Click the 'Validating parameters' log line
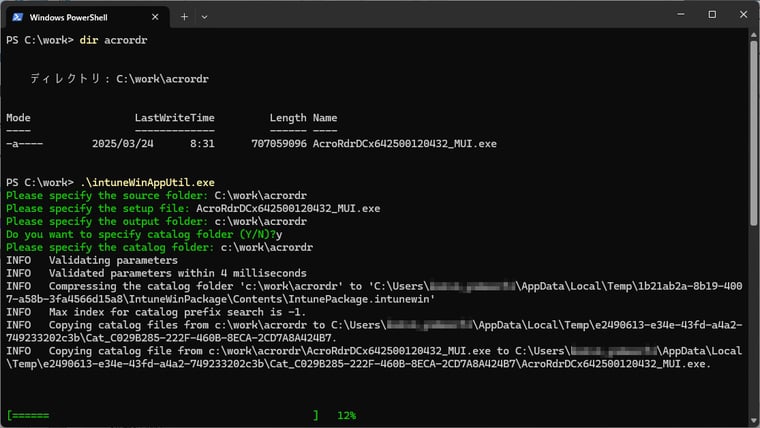The height and width of the screenshot is (428, 760). click(x=92, y=260)
